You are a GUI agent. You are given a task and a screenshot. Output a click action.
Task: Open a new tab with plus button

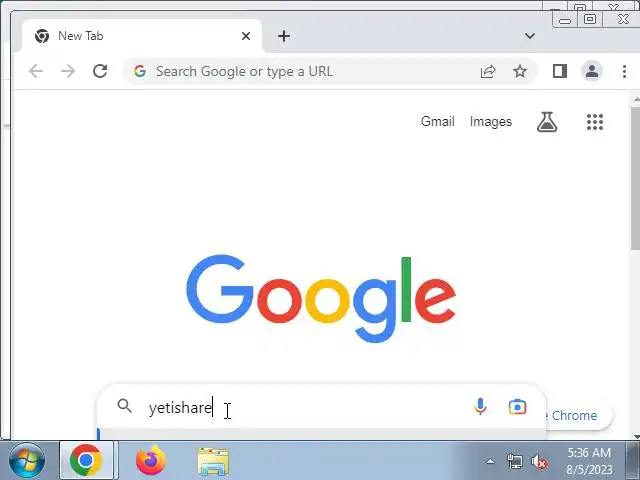[284, 36]
